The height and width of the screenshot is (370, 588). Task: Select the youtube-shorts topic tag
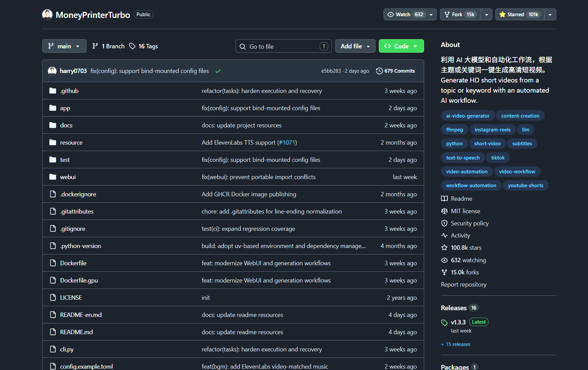point(525,185)
